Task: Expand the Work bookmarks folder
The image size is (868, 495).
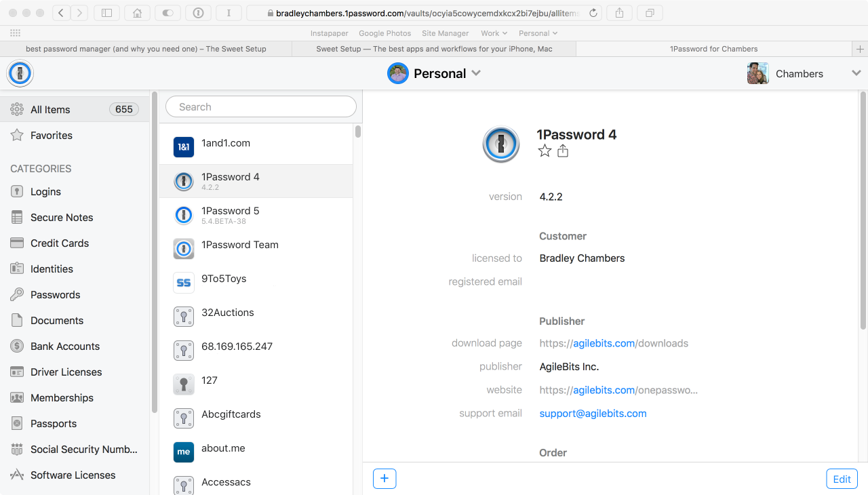Action: click(494, 33)
